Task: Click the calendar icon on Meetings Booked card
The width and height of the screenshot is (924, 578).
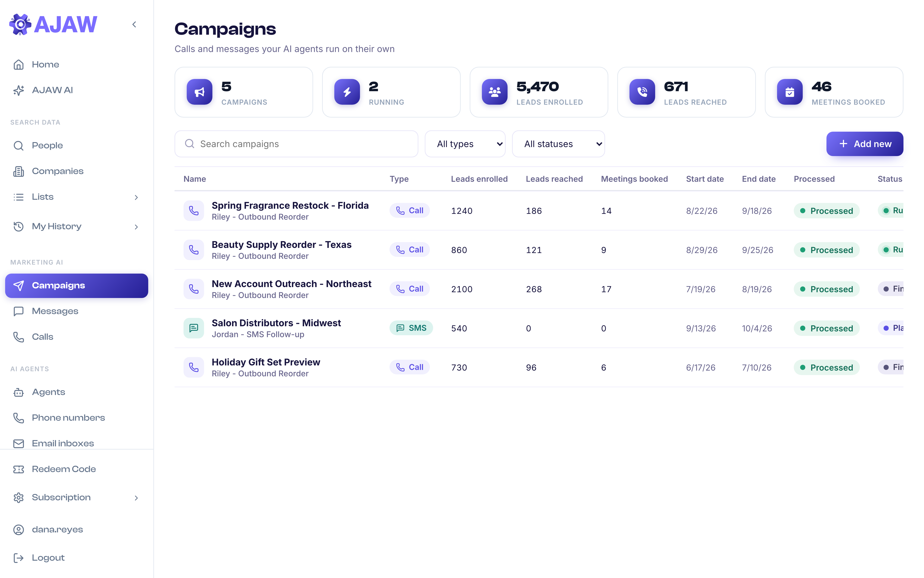Action: (790, 92)
